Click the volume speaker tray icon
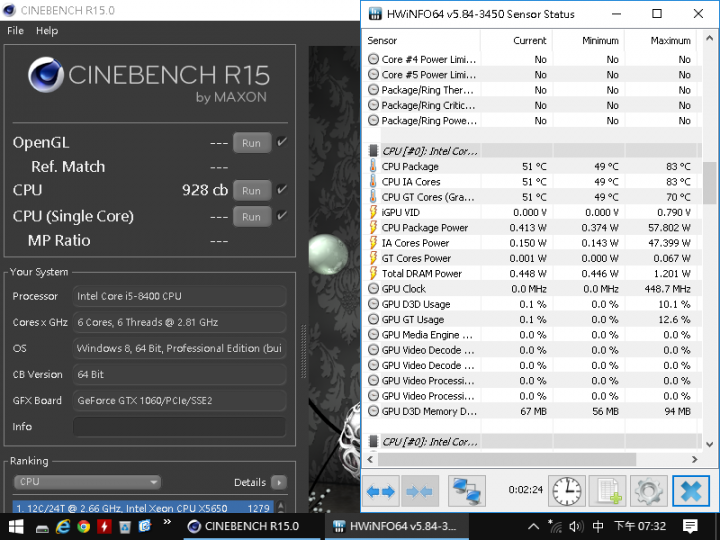The width and height of the screenshot is (720, 540). tap(576, 526)
